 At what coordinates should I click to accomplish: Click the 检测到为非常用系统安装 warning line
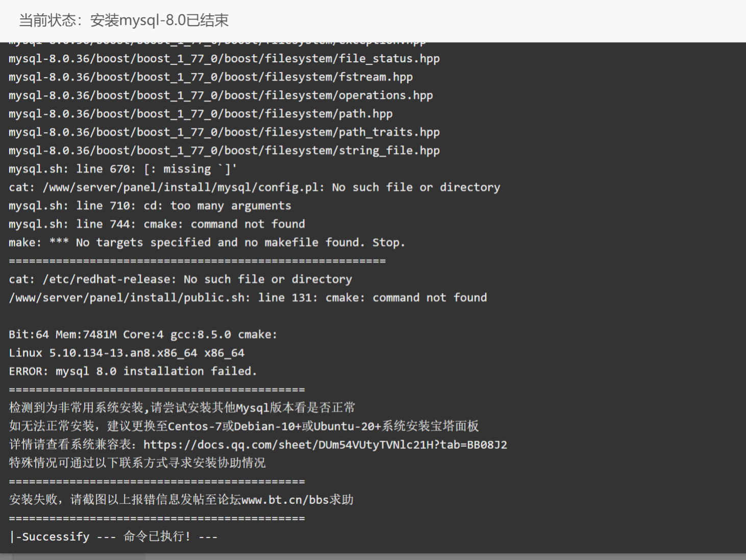(x=182, y=408)
